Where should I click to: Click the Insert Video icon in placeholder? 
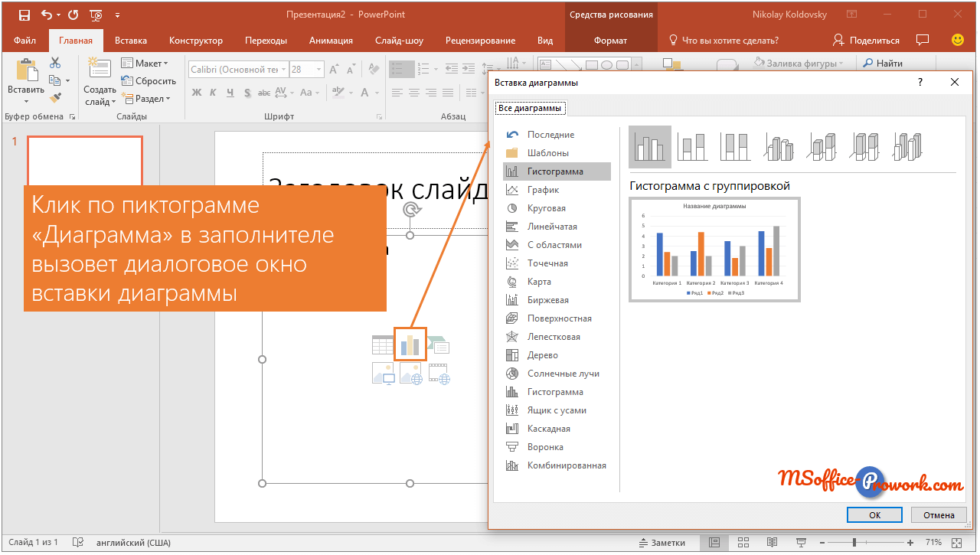(439, 374)
